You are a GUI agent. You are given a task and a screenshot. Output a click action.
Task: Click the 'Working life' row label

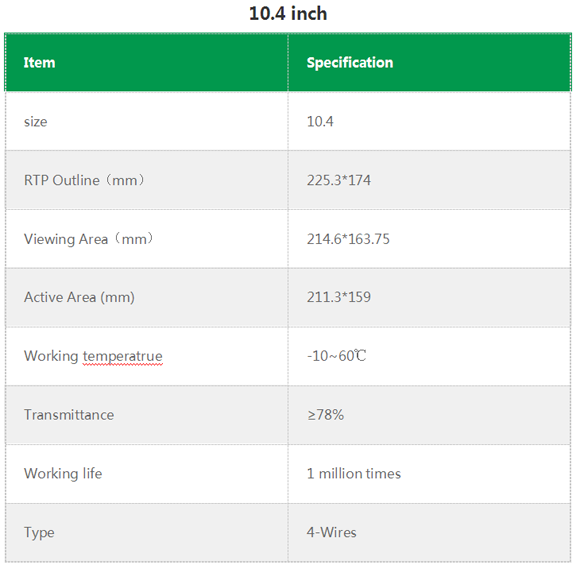[63, 474]
